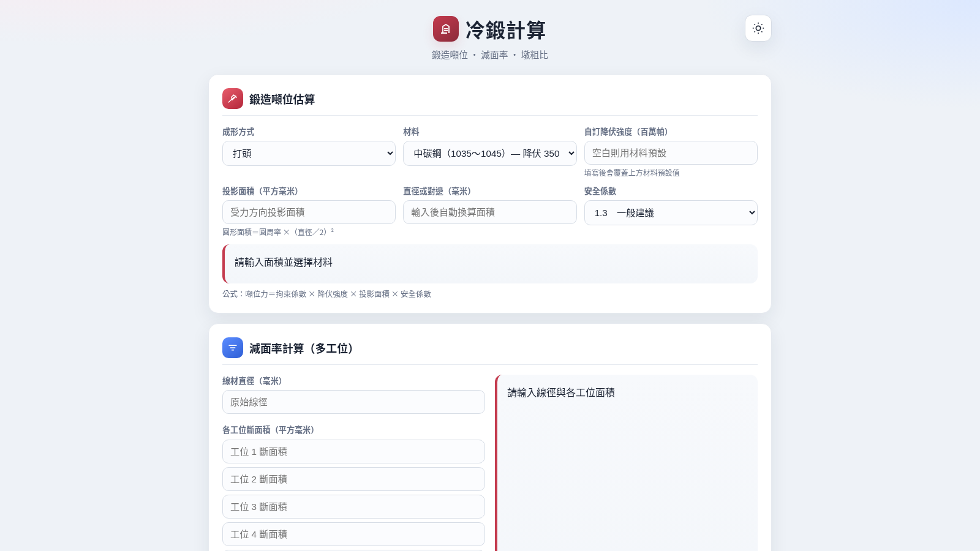The image size is (980, 551).
Task: Click the 冷鍛計算 page title
Action: [x=505, y=29]
